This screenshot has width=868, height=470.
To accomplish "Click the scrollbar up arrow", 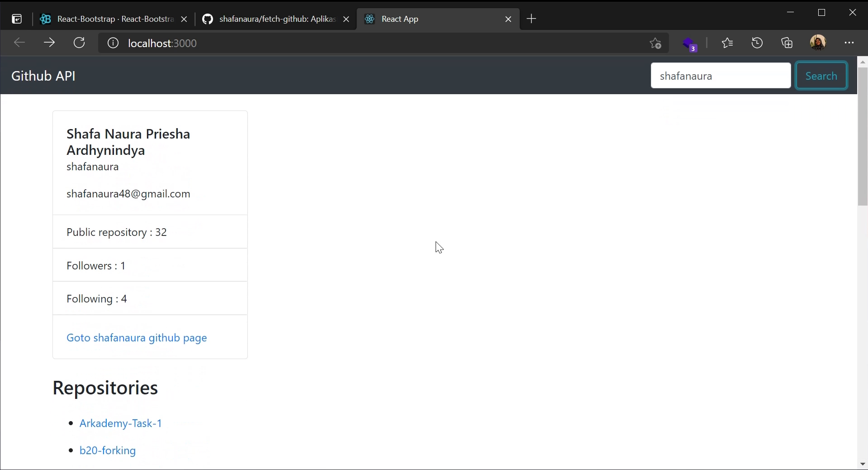I will pos(863,62).
